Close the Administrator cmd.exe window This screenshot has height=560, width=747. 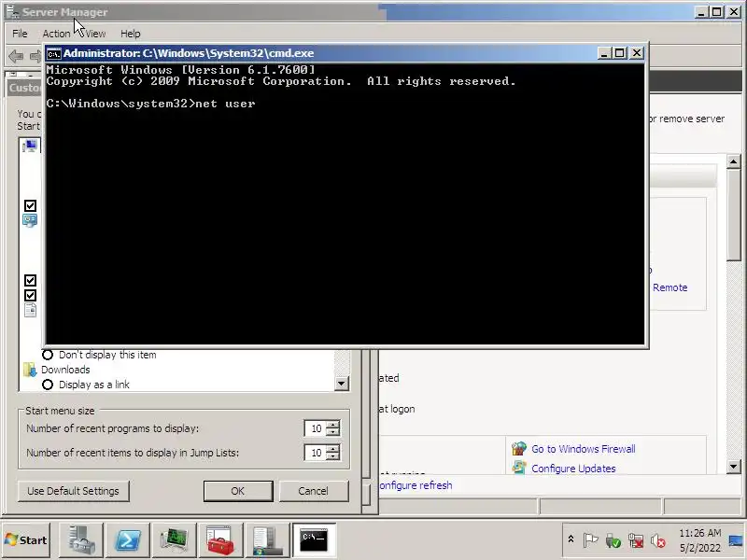tap(637, 53)
